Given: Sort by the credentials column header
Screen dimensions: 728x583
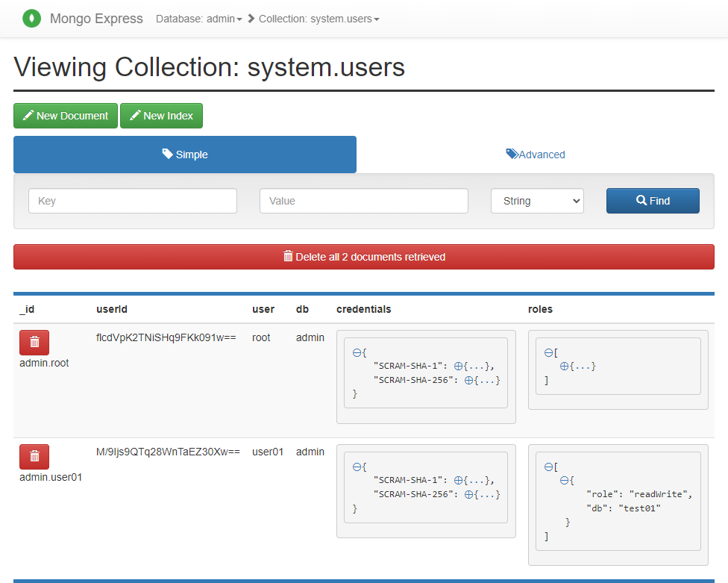Looking at the screenshot, I should point(364,309).
